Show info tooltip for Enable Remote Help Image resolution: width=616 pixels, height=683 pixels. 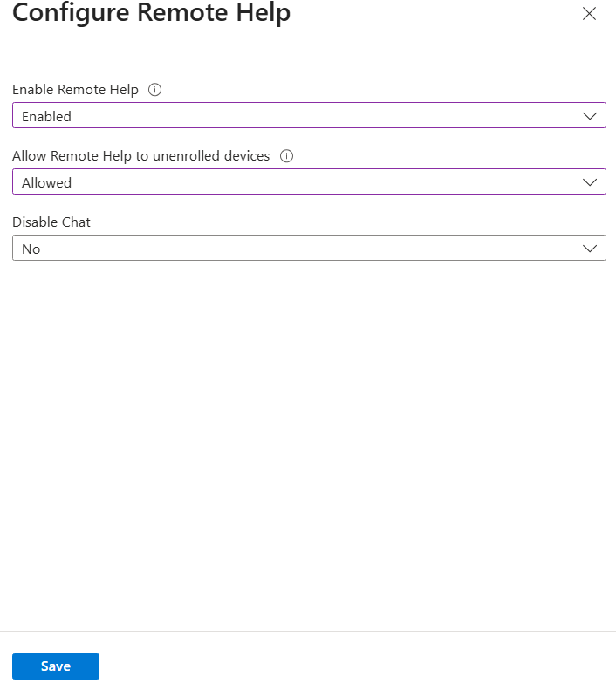tap(154, 90)
